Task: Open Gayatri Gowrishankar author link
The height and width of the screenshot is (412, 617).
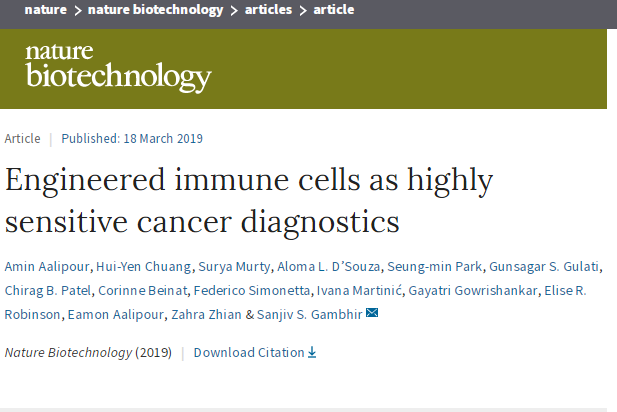Action: point(473,290)
